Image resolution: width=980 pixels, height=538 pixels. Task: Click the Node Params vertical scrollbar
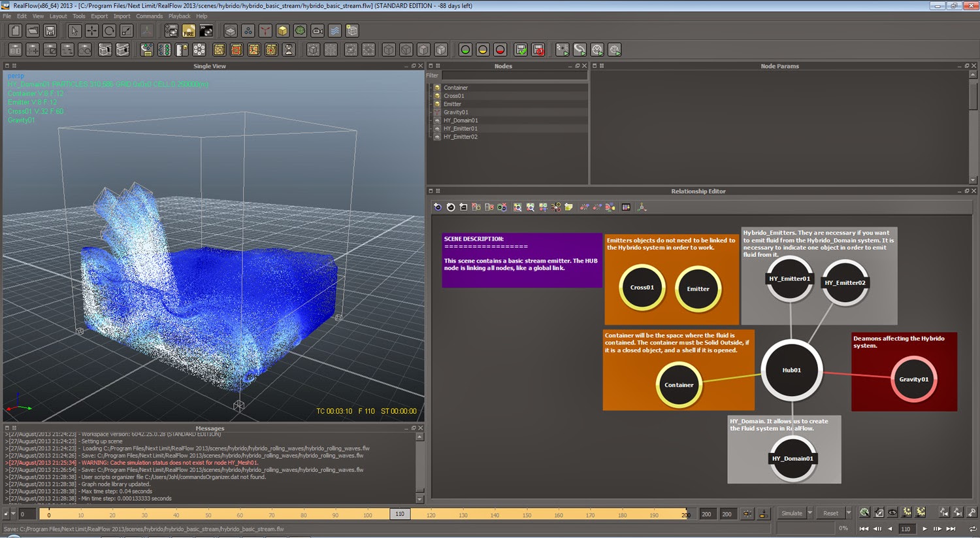tap(973, 127)
